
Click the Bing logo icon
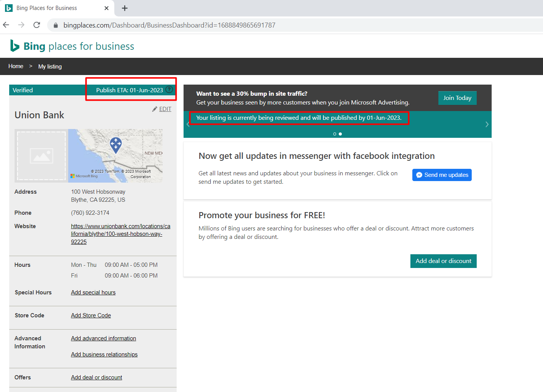pyautogui.click(x=15, y=46)
